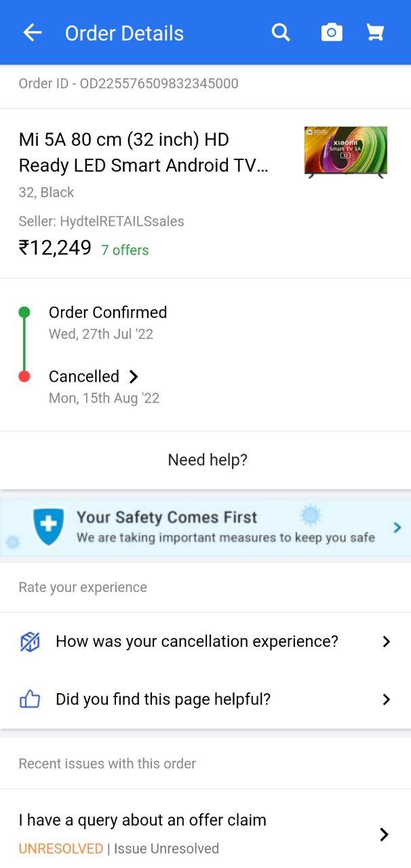Tap the thumbs-up icon
Screen dimensions: 411x868
click(x=30, y=700)
